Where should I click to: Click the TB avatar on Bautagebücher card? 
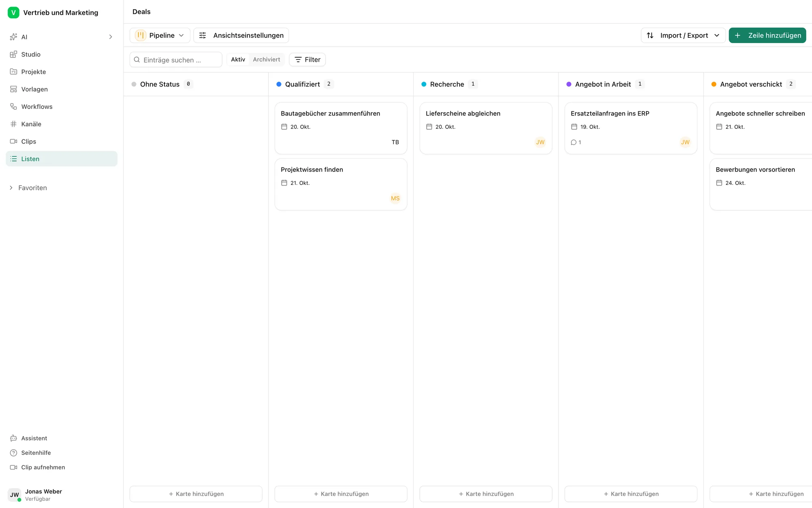coord(395,142)
